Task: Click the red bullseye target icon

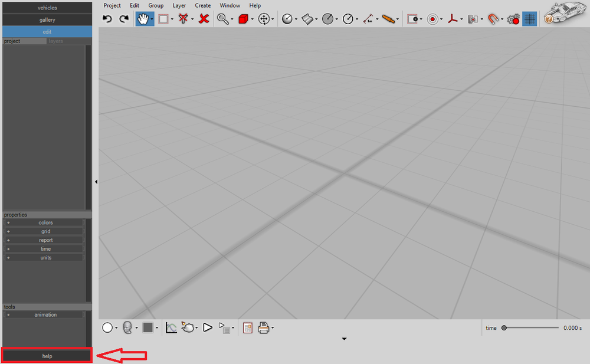Action: click(432, 19)
